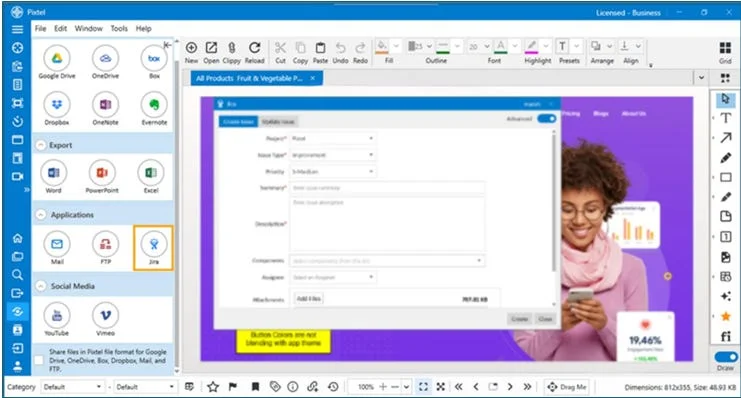The width and height of the screenshot is (741, 398).
Task: Share to Vimeo
Action: click(x=105, y=315)
